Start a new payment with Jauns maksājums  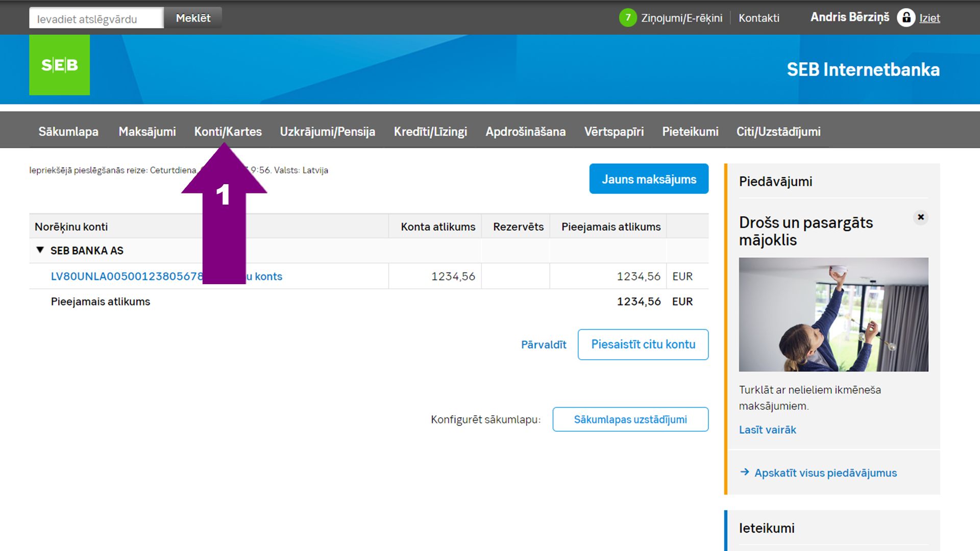point(649,179)
